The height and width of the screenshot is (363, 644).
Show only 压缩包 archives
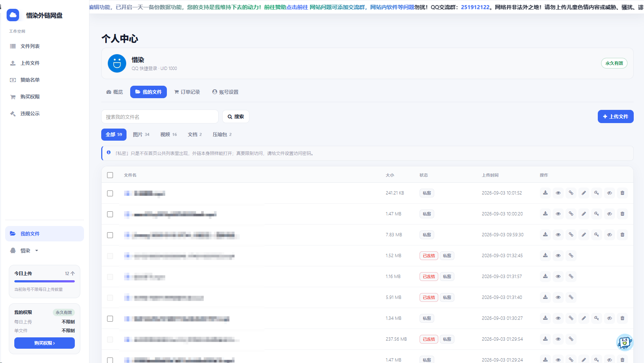222,134
